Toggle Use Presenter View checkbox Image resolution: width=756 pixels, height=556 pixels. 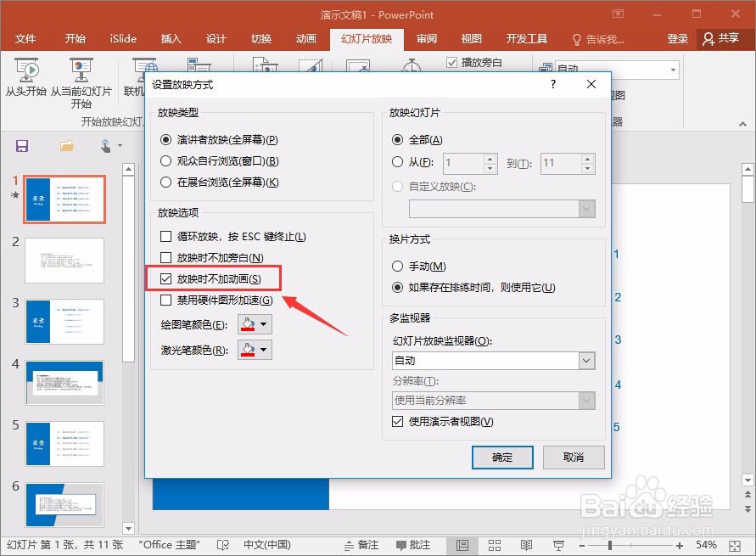397,422
